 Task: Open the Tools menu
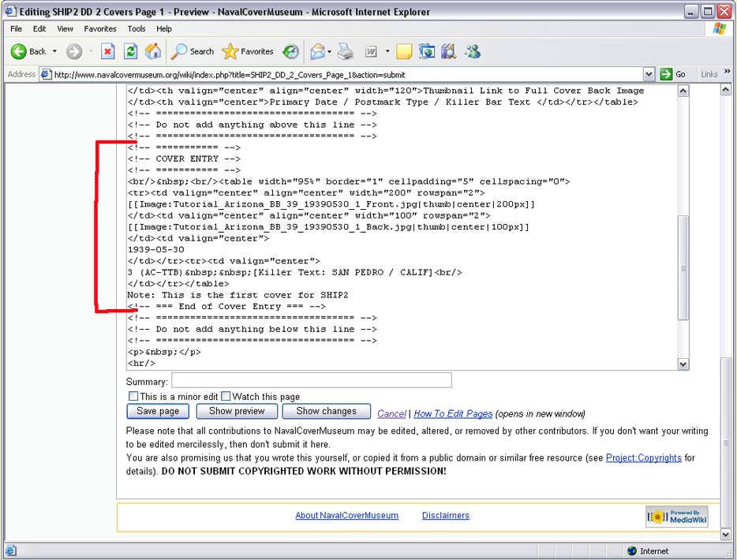pos(137,28)
